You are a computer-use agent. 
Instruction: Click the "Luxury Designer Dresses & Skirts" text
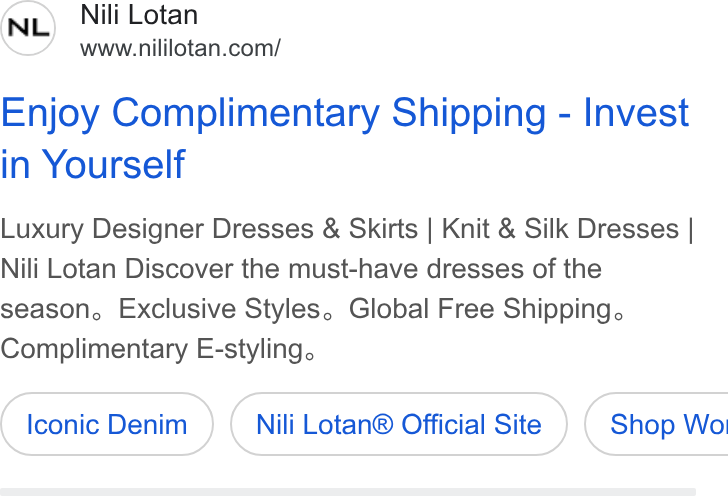tap(209, 229)
